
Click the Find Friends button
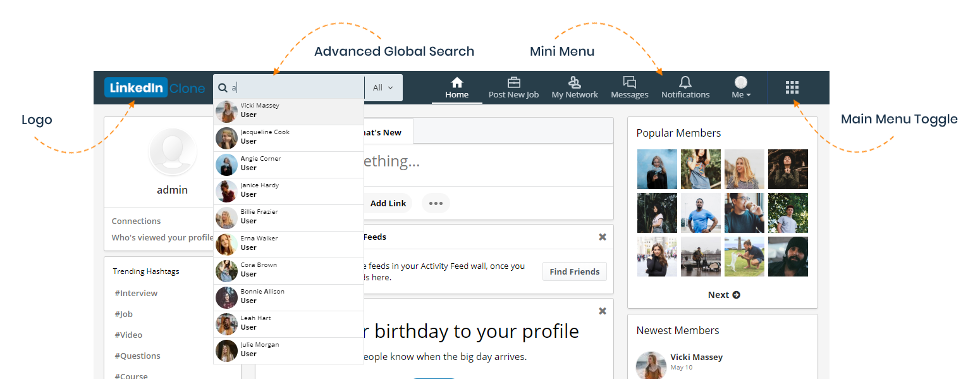[x=574, y=271]
